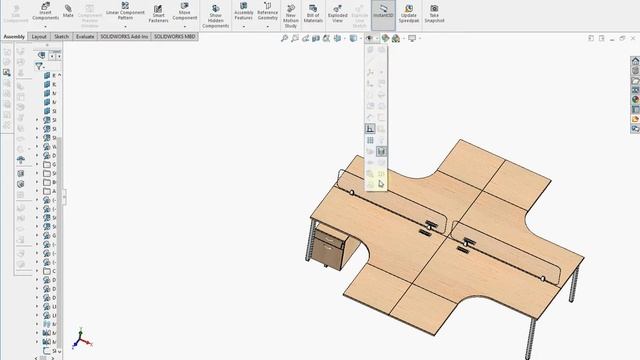Open dropdown arrow beside View Settings

click(420, 38)
